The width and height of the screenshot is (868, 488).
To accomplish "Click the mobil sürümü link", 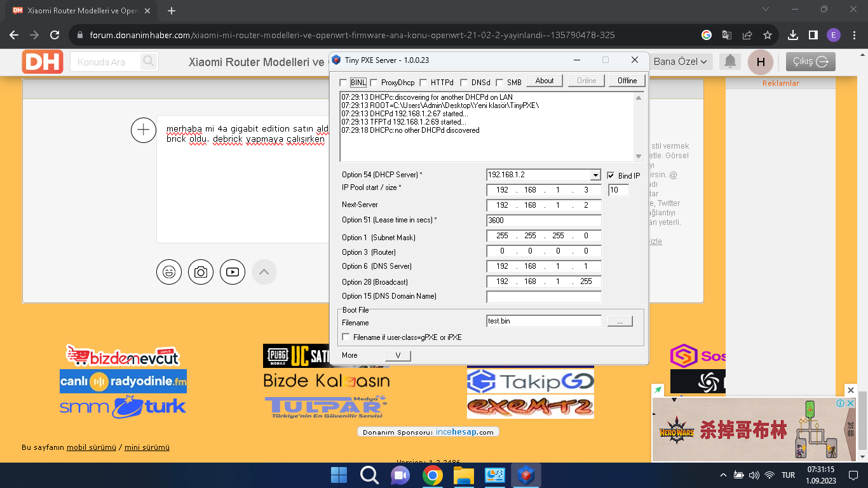I will [x=92, y=447].
